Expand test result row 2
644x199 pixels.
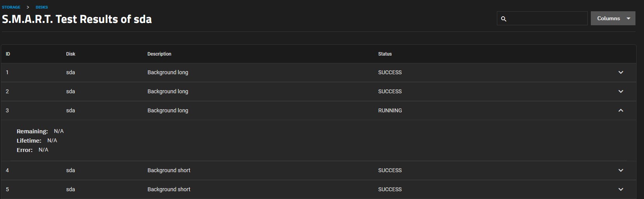pos(621,91)
